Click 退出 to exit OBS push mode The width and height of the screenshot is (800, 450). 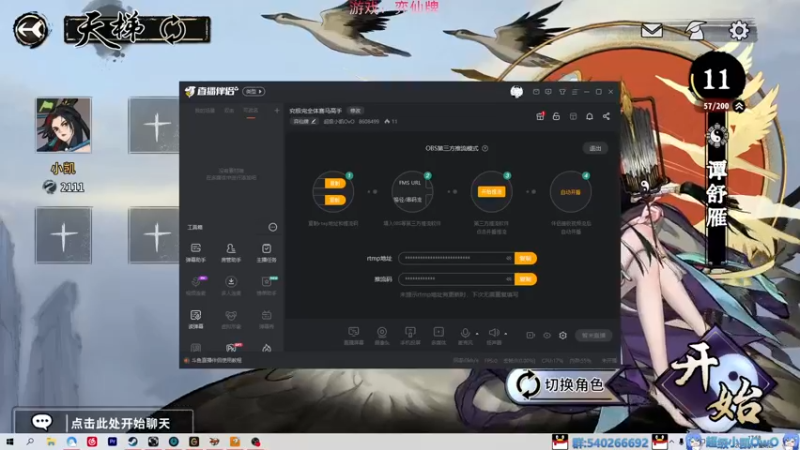(x=595, y=148)
